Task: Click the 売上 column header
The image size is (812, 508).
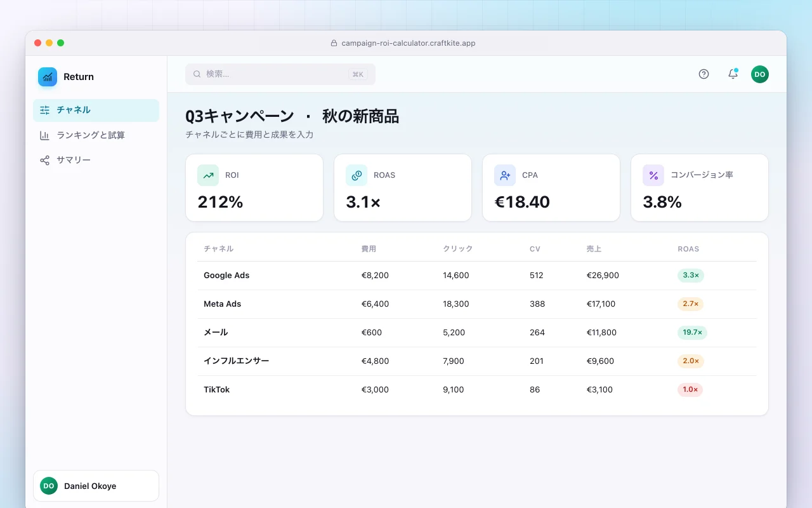Action: tap(594, 249)
